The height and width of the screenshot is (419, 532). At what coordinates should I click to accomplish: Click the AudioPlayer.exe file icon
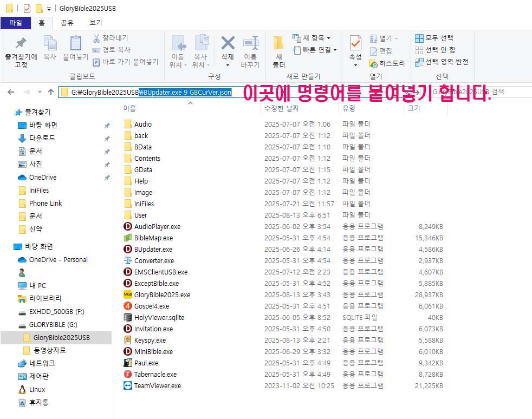pyautogui.click(x=127, y=226)
